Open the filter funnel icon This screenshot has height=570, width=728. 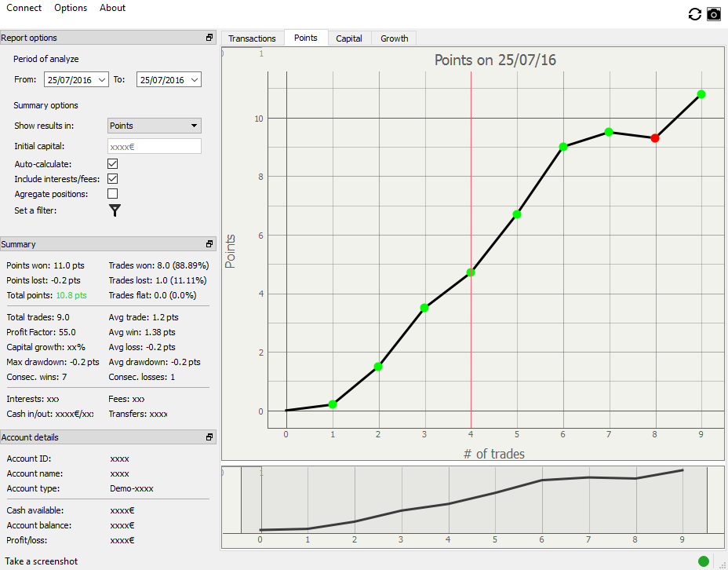point(115,210)
